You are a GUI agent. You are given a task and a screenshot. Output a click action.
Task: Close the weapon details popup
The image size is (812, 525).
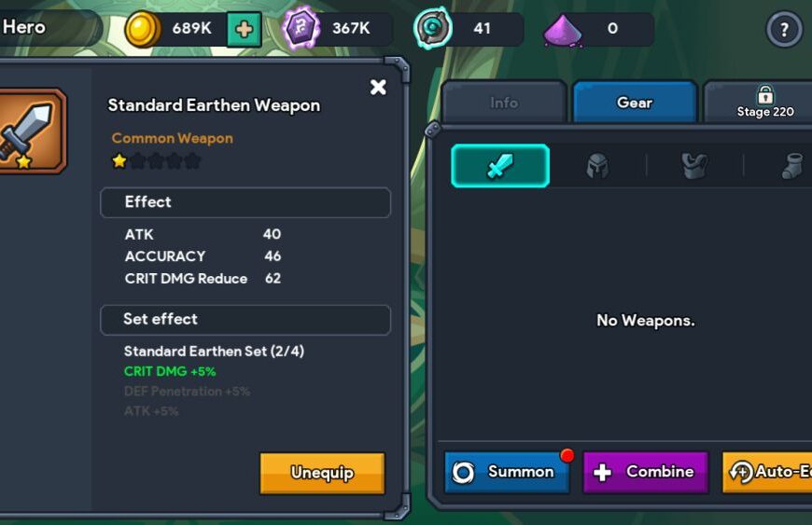click(x=378, y=87)
